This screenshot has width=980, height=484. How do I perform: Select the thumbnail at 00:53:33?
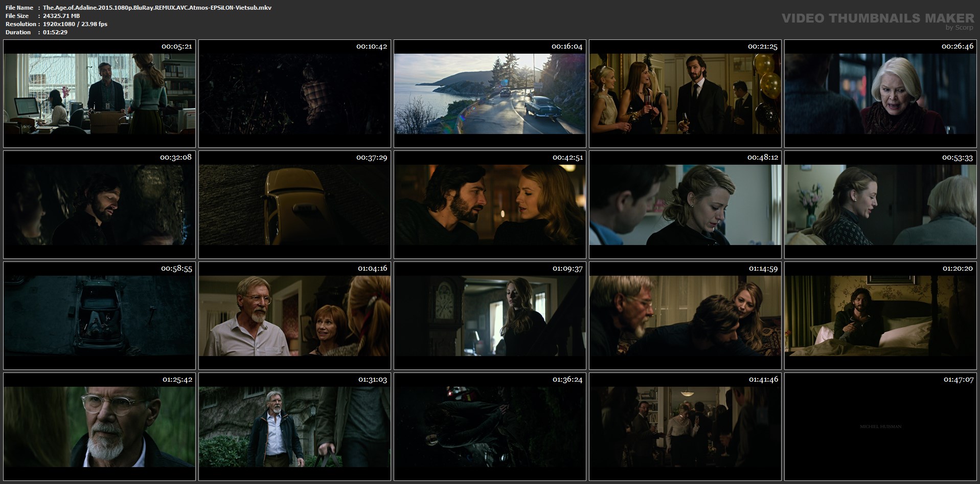[880, 205]
